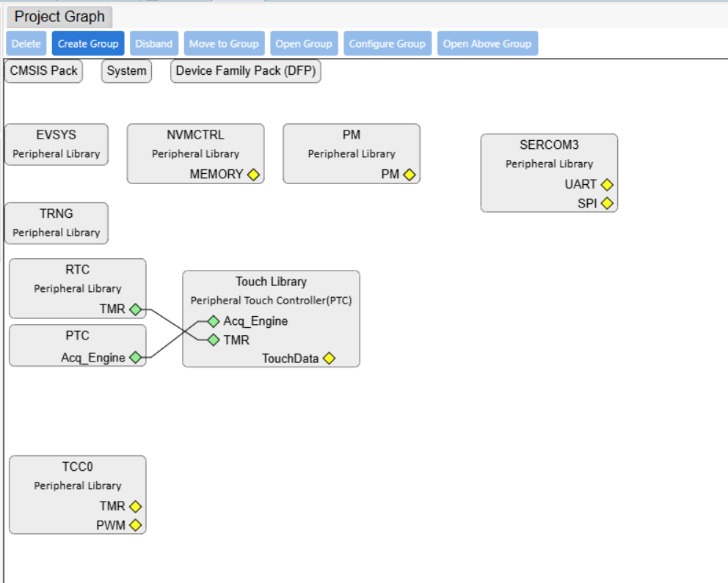Click TCC0 TMR yellow diamond

point(135,507)
